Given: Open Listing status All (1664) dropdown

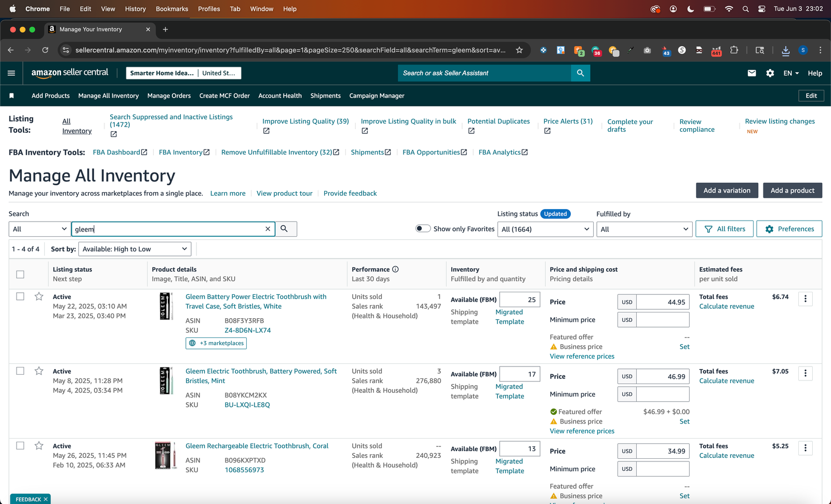Looking at the screenshot, I should pyautogui.click(x=545, y=229).
